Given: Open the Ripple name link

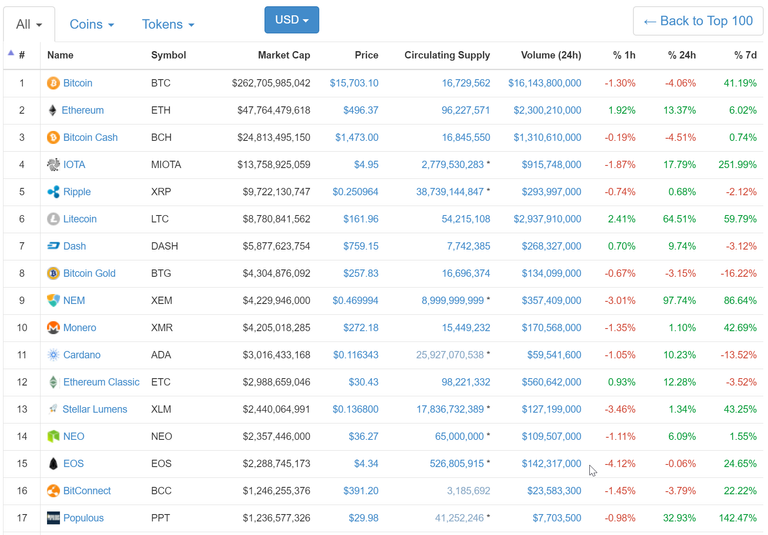Looking at the screenshot, I should (77, 192).
